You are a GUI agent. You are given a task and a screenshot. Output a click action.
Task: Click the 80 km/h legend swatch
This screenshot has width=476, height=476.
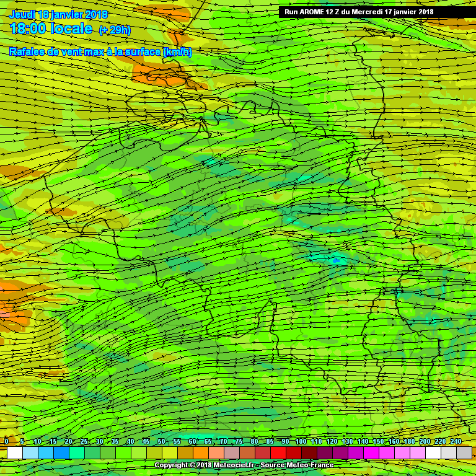[263, 452]
